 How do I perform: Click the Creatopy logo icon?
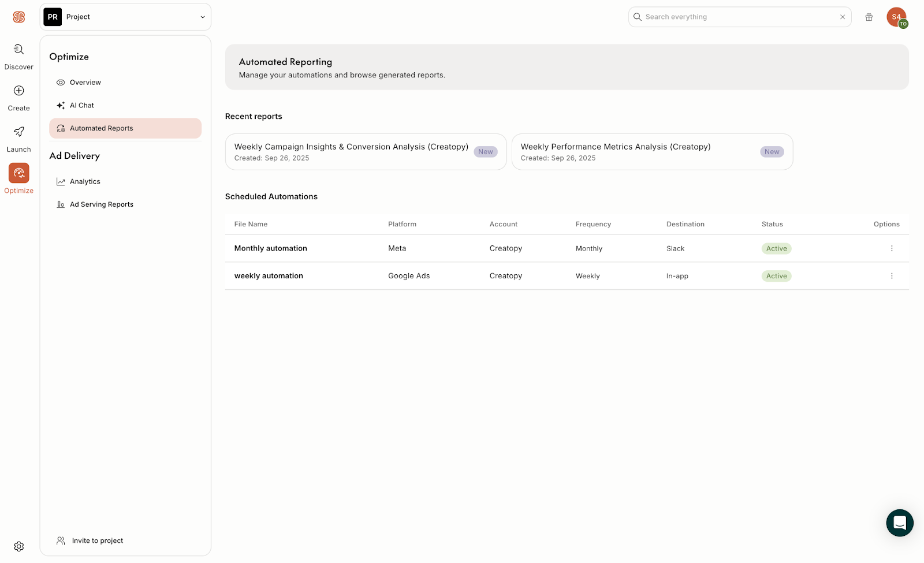[18, 17]
